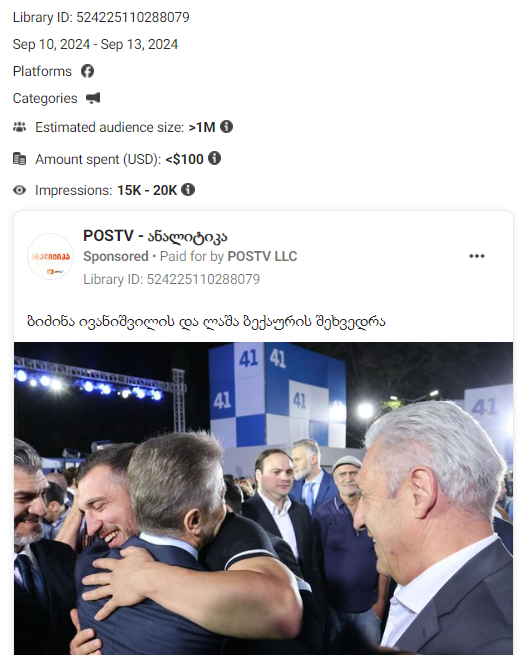Click the POSTV page profile picture
The image size is (517, 655).
coord(51,256)
